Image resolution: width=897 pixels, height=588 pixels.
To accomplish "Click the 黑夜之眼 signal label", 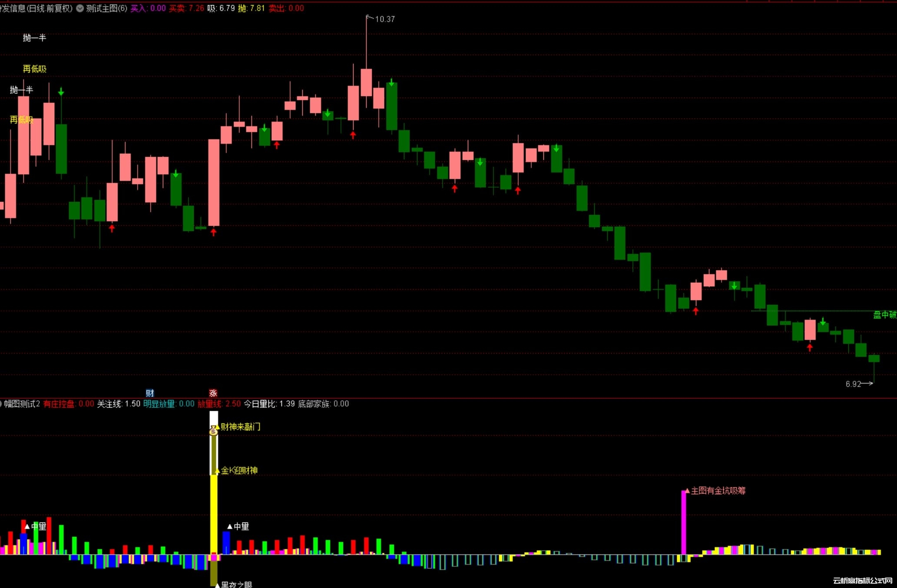I will click(x=236, y=584).
